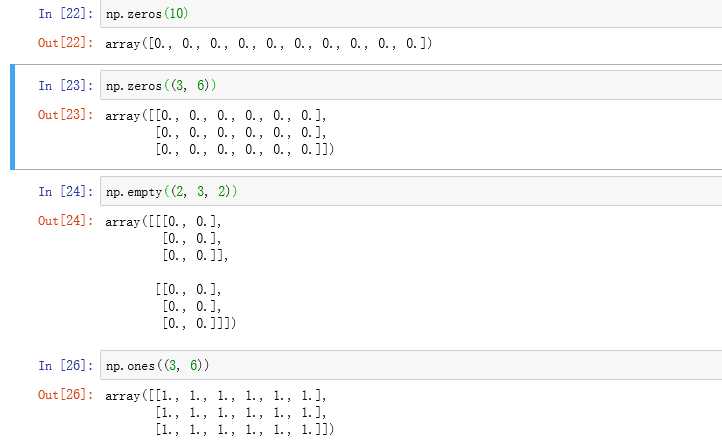Click the blue selected-cell indicator bar

coord(12,117)
